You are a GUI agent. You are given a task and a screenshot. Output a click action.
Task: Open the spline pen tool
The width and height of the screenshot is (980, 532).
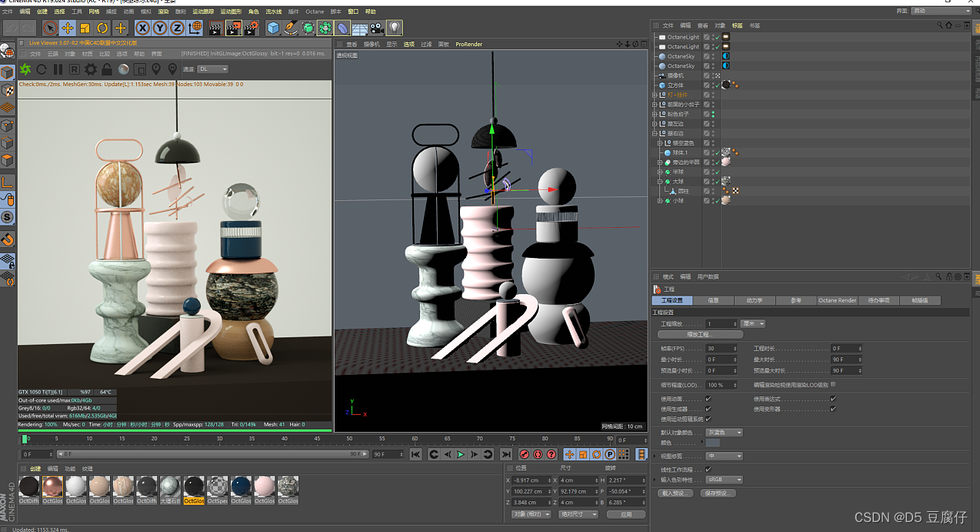291,28
